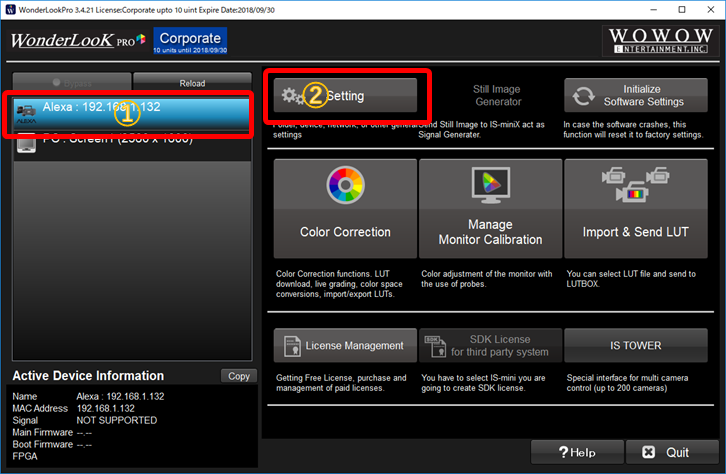726x474 pixels.
Task: Click the Bypass button
Action: click(x=72, y=83)
